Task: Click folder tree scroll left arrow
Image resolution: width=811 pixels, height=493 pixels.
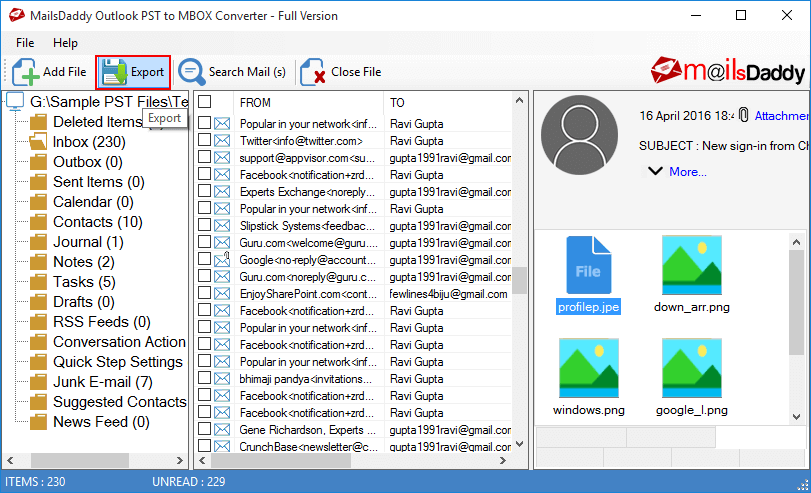Action: click(10, 460)
